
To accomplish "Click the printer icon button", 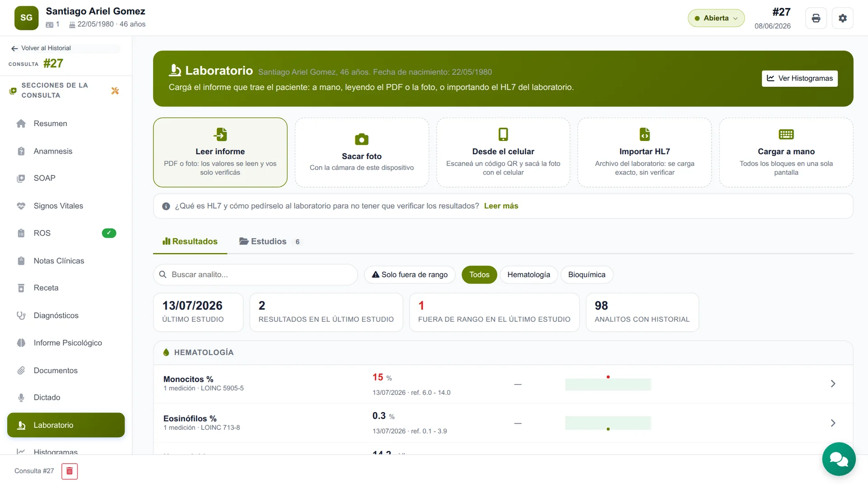I will click(x=816, y=18).
